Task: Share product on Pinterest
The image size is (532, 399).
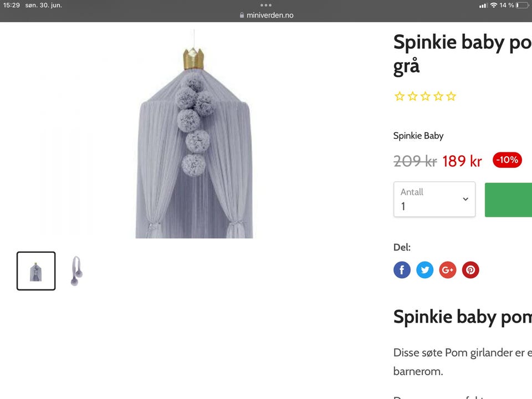Action: (470, 270)
